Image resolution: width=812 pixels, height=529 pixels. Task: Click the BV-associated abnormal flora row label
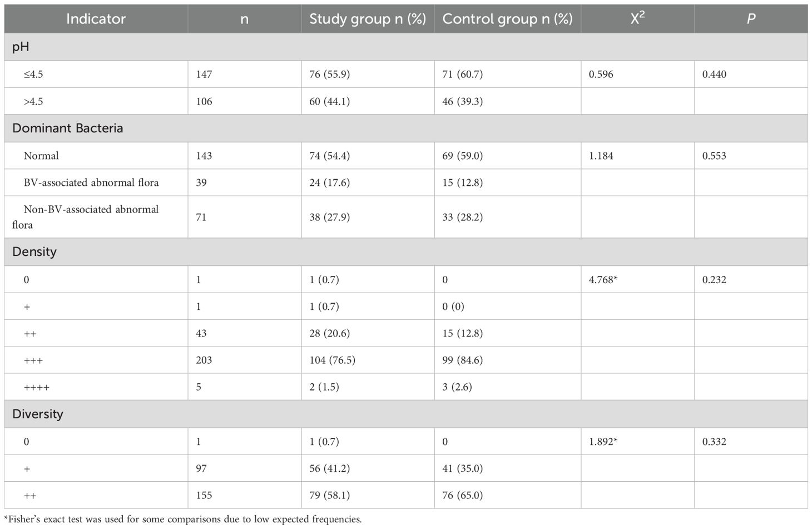(x=91, y=182)
